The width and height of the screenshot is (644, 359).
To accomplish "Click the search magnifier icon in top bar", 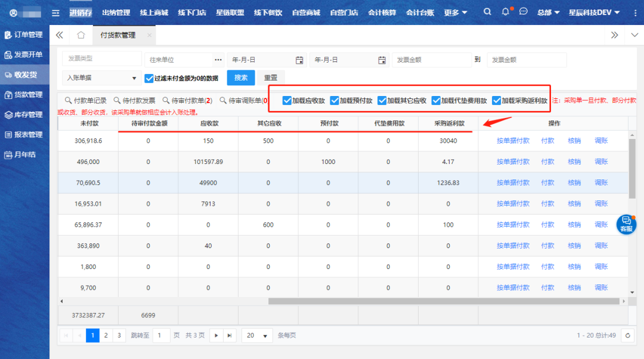I will coord(488,12).
